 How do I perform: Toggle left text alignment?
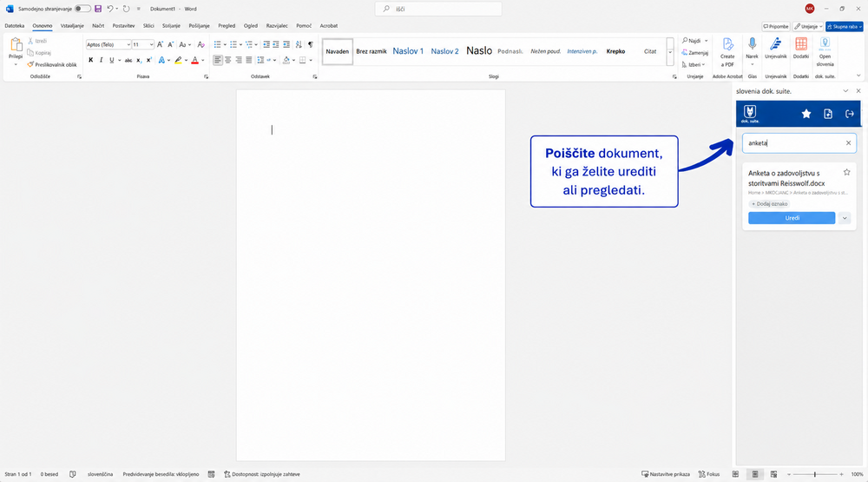(218, 60)
